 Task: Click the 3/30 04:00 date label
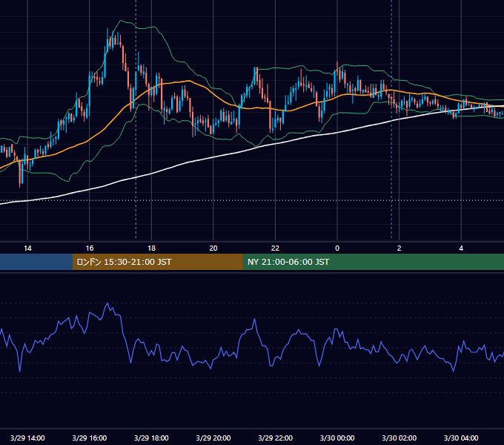pos(461,438)
